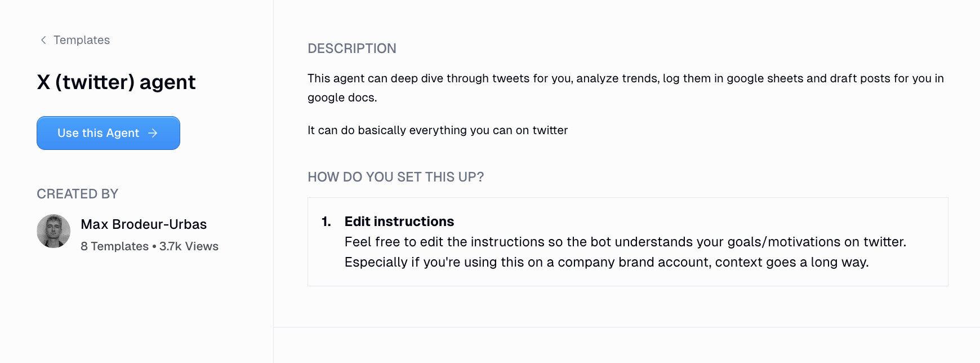The width and height of the screenshot is (980, 363).
Task: Click Max Brodeur-Urbas profile avatar
Action: (x=53, y=232)
